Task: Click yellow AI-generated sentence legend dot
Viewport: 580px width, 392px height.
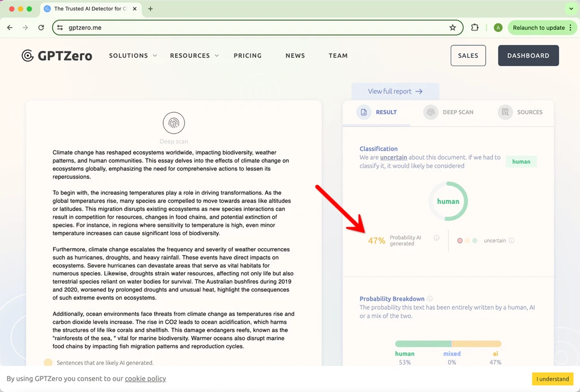Action: tap(48, 363)
